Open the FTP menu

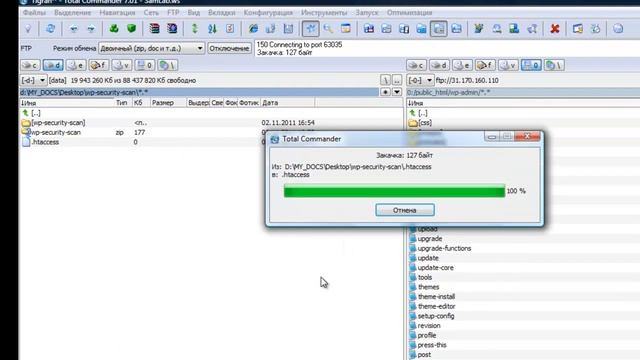pyautogui.click(x=173, y=13)
